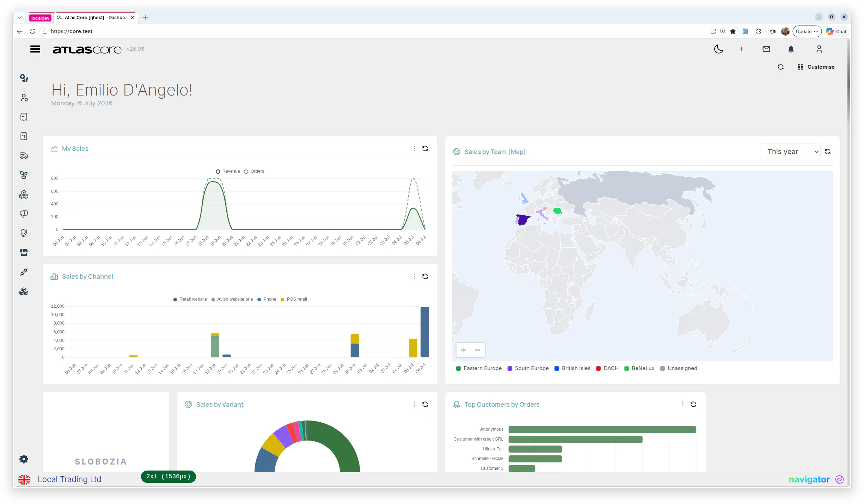Open the delivery truck sidebar icon
864x504 pixels.
[24, 156]
